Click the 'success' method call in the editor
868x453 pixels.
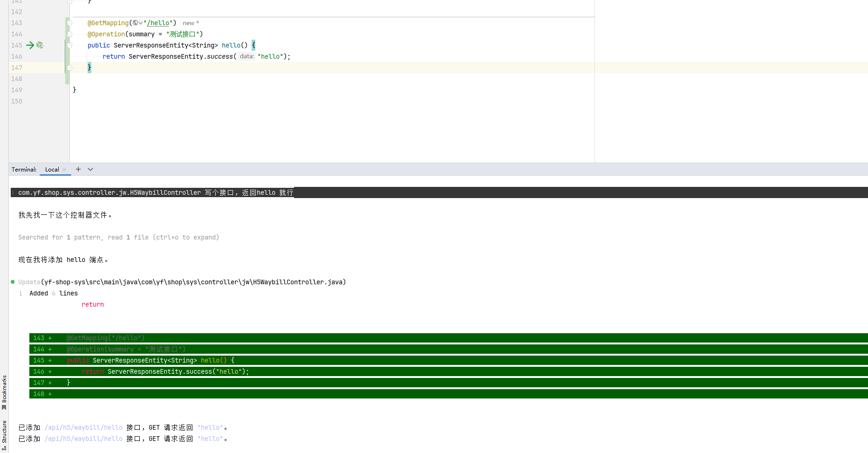pos(220,56)
